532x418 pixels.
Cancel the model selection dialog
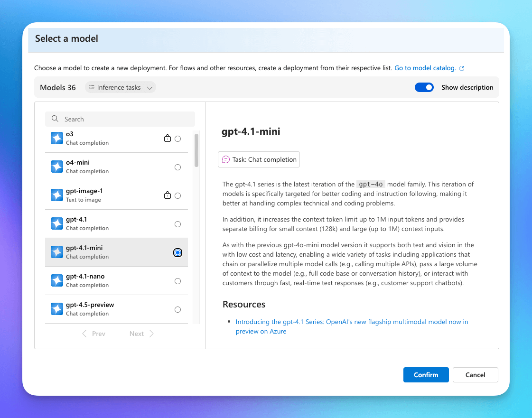point(475,375)
